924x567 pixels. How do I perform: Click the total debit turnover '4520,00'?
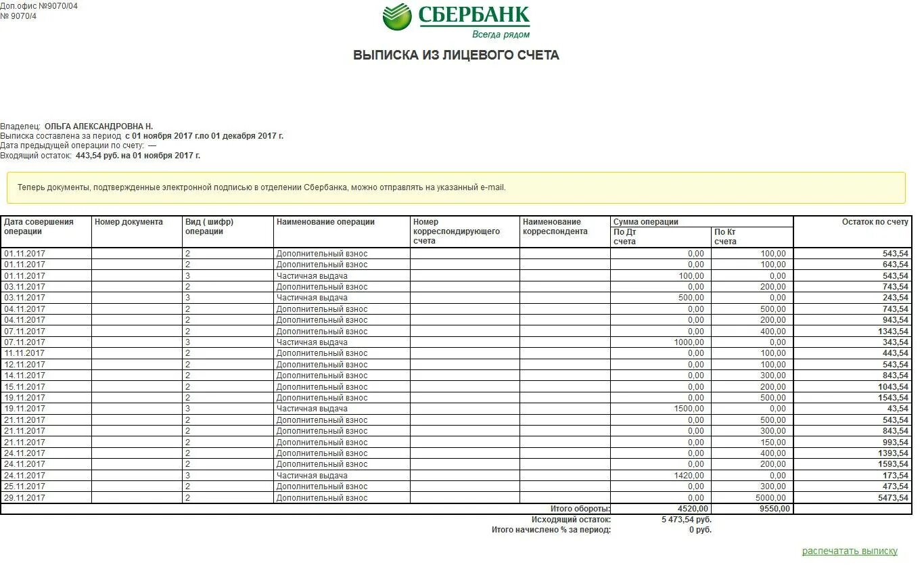[x=693, y=509]
